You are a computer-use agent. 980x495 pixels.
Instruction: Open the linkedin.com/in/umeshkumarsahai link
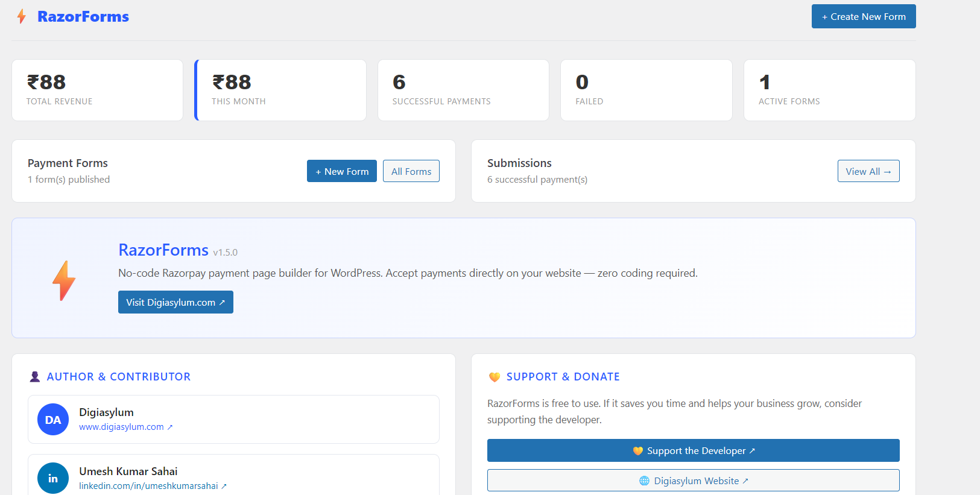(x=148, y=486)
